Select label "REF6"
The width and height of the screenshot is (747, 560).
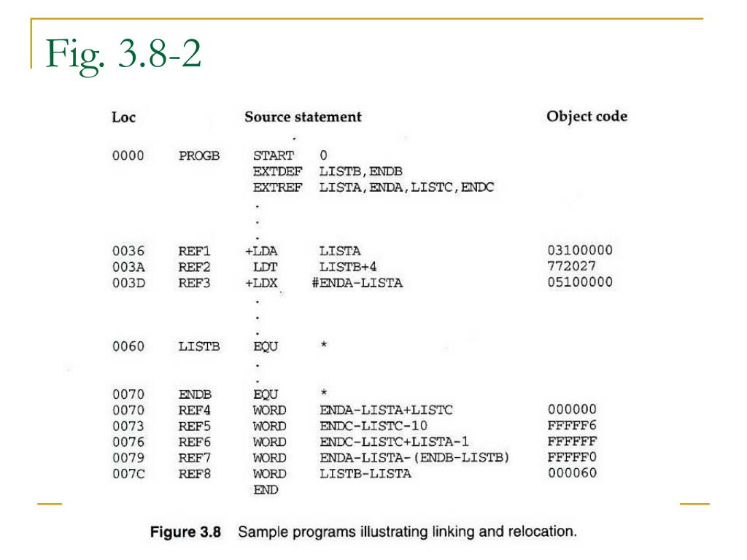coord(194,442)
